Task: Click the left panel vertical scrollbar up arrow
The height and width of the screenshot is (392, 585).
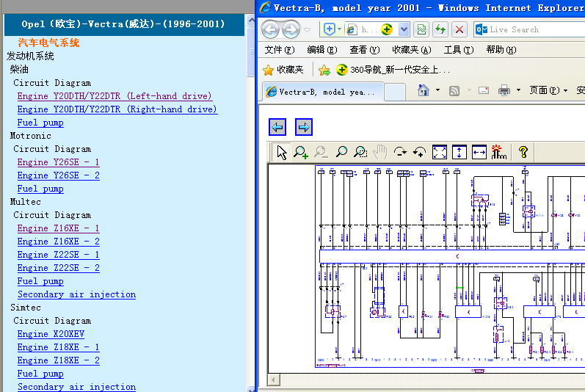Action: tap(252, 19)
